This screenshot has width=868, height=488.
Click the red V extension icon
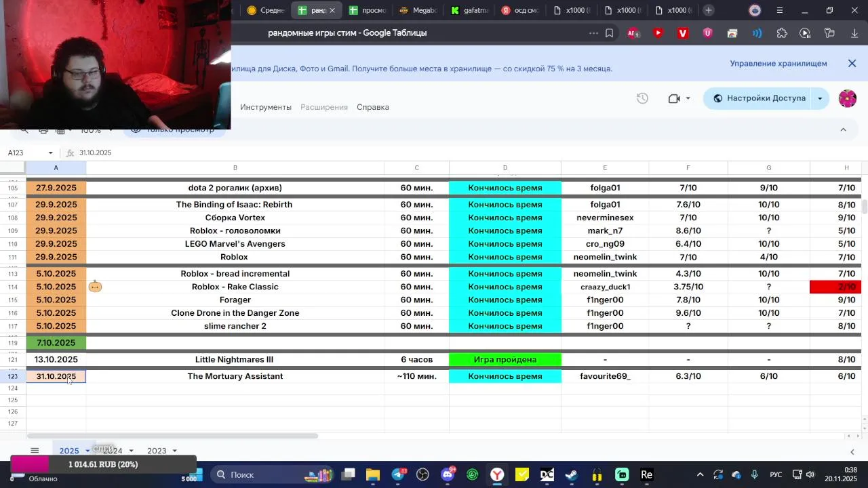pyautogui.click(x=683, y=33)
